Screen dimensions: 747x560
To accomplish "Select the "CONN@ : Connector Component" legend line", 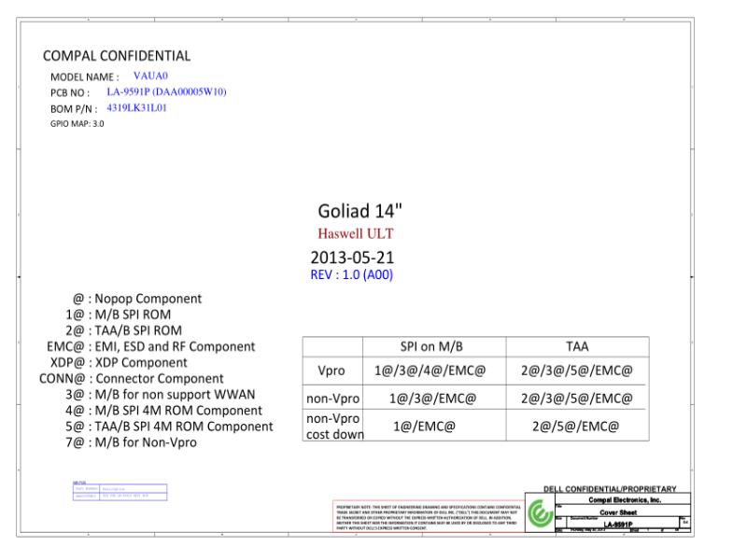I will coord(132,379).
